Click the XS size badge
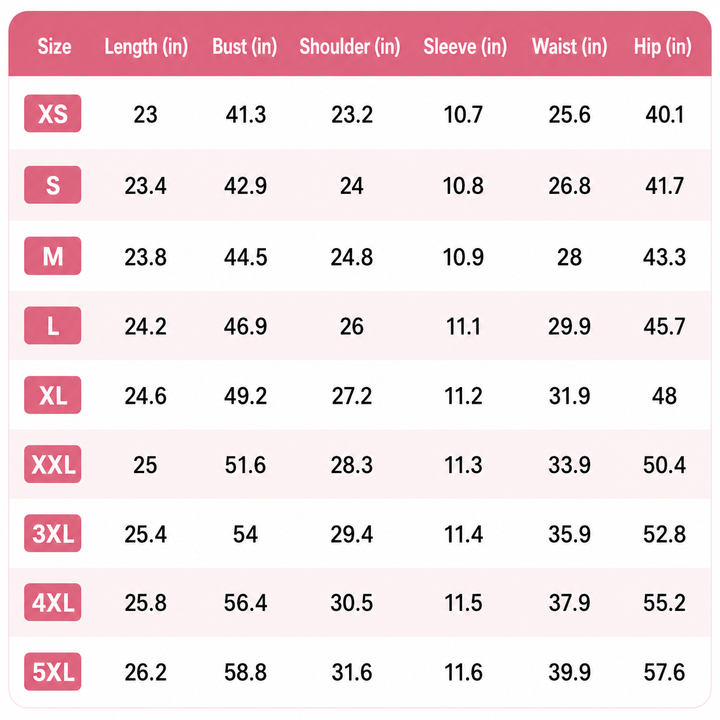720x720 pixels. (53, 113)
